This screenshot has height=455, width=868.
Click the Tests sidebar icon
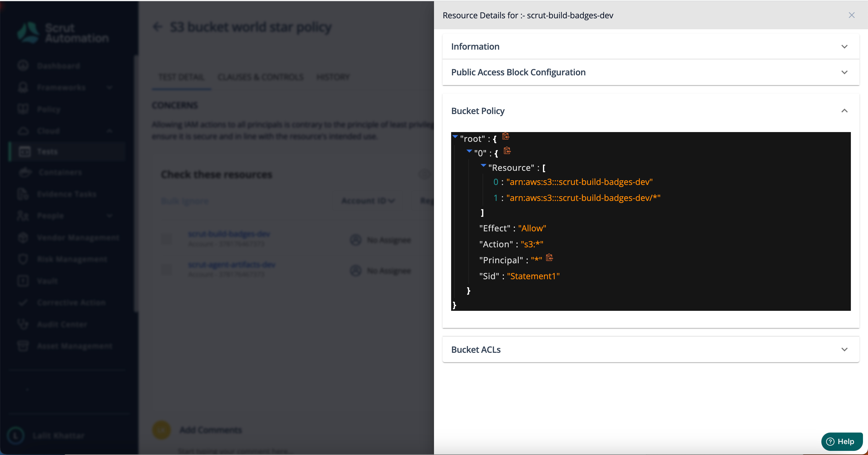coord(25,152)
